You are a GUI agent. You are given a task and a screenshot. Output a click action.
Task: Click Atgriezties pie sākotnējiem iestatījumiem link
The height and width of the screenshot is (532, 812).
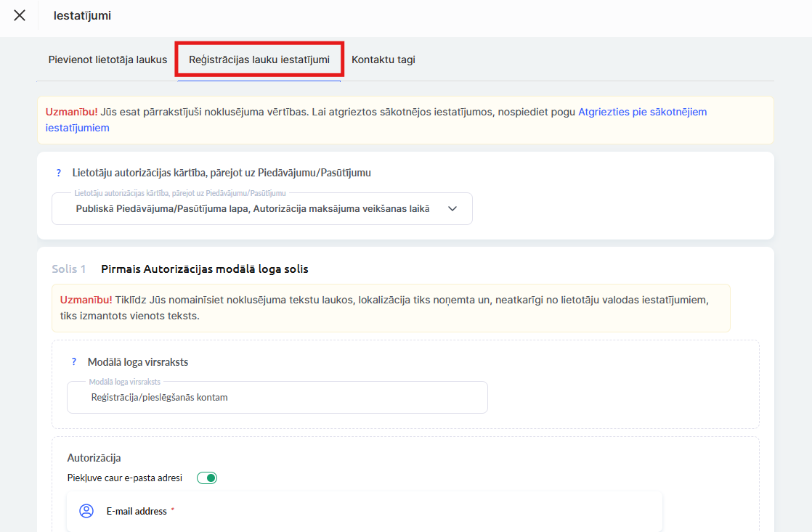point(642,112)
